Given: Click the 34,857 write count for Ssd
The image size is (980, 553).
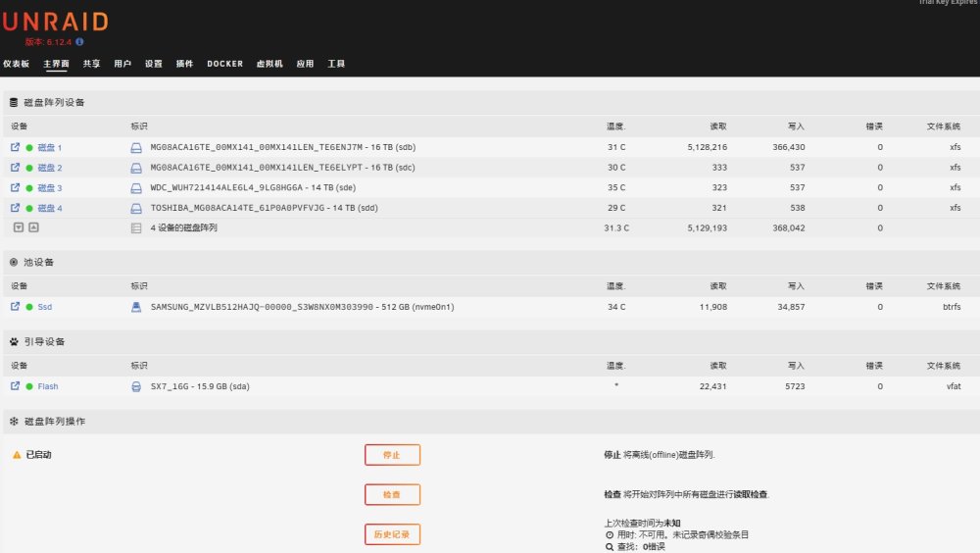Looking at the screenshot, I should [791, 307].
